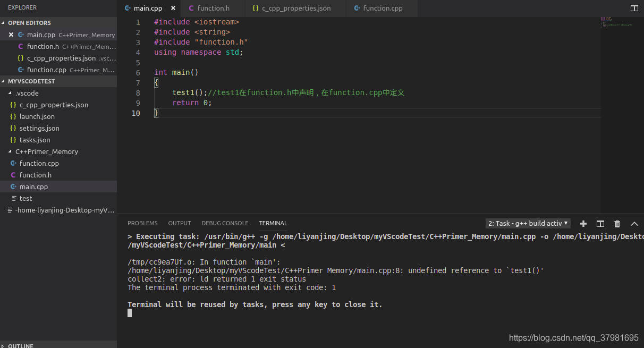The image size is (644, 348).
Task: Open c_cpp_properties.json in Open Editors list
Action: point(58,58)
